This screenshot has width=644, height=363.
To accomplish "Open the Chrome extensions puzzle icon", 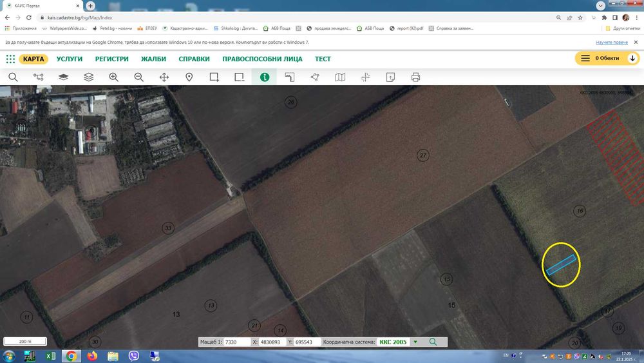I will (x=604, y=17).
